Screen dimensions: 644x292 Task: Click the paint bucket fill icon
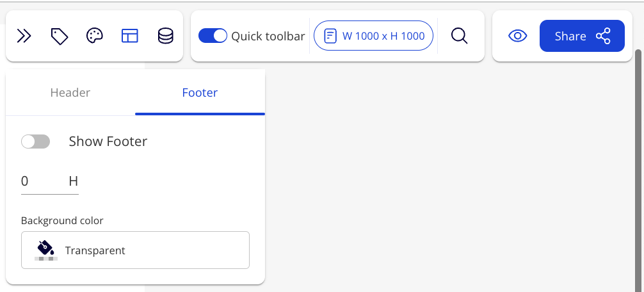(45, 247)
